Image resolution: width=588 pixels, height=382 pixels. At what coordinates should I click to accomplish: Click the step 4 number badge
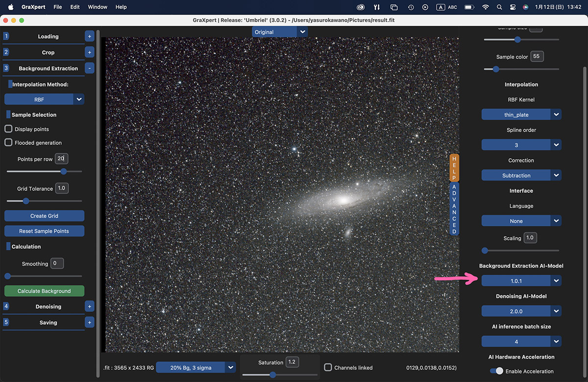(6, 307)
